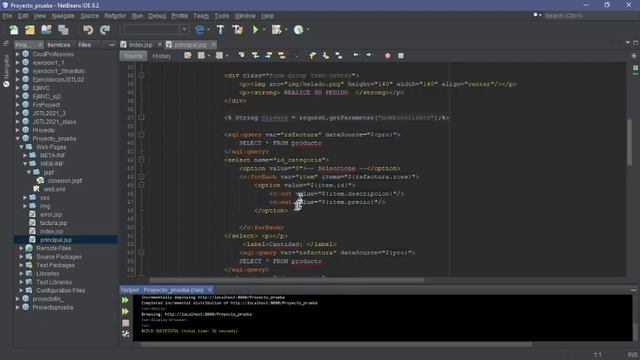
Task: Click the New File toolbar icon
Action: click(x=14, y=30)
